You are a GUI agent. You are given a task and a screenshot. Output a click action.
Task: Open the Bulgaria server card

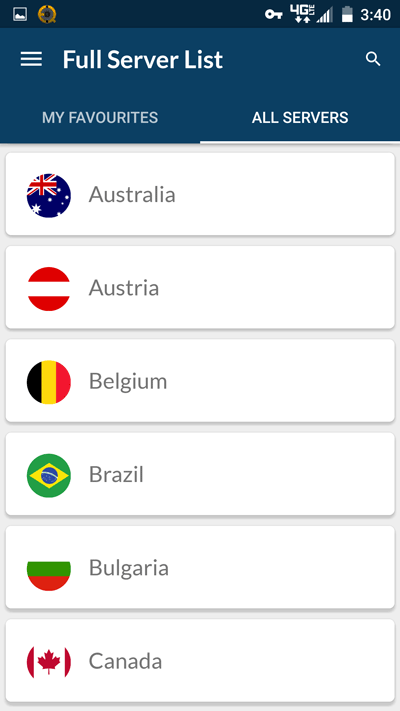[x=200, y=567]
